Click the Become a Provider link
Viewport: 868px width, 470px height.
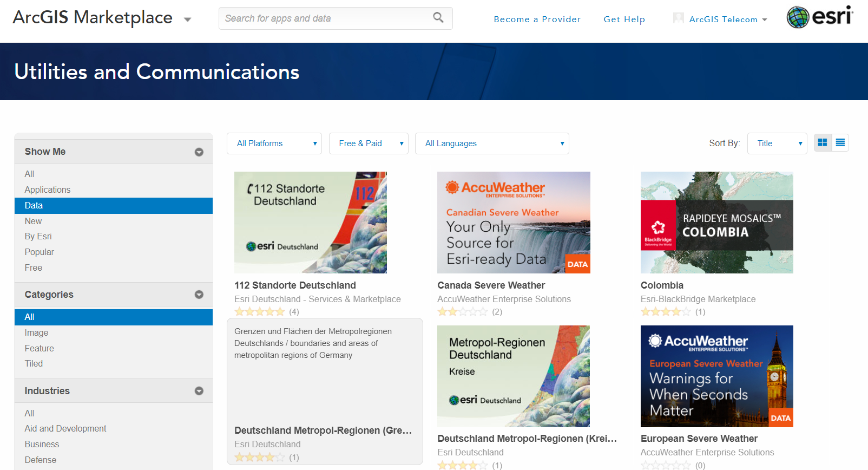tap(537, 19)
